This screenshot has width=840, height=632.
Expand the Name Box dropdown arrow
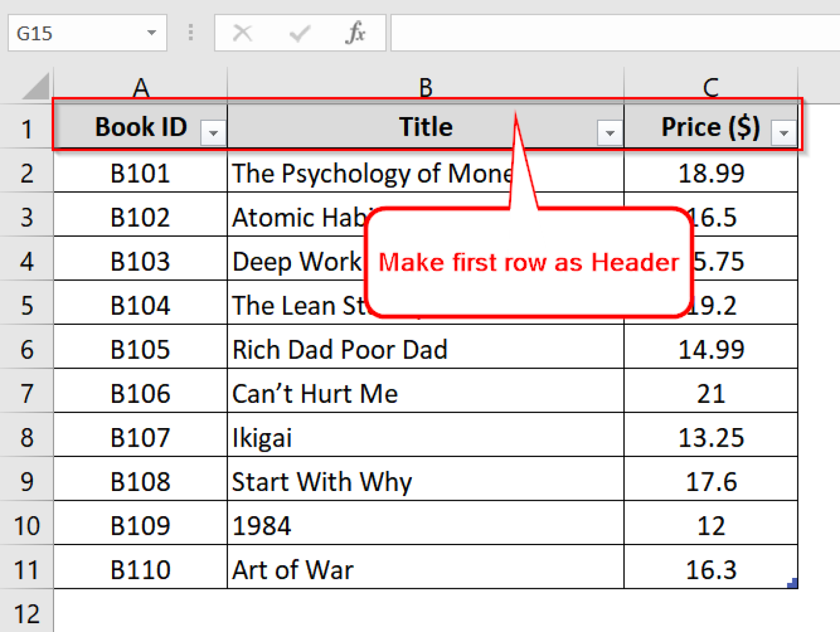point(151,33)
